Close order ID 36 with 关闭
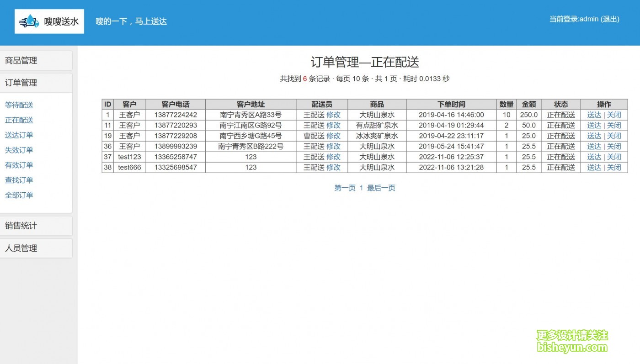Viewport: 640px width, 364px height. 614,146
